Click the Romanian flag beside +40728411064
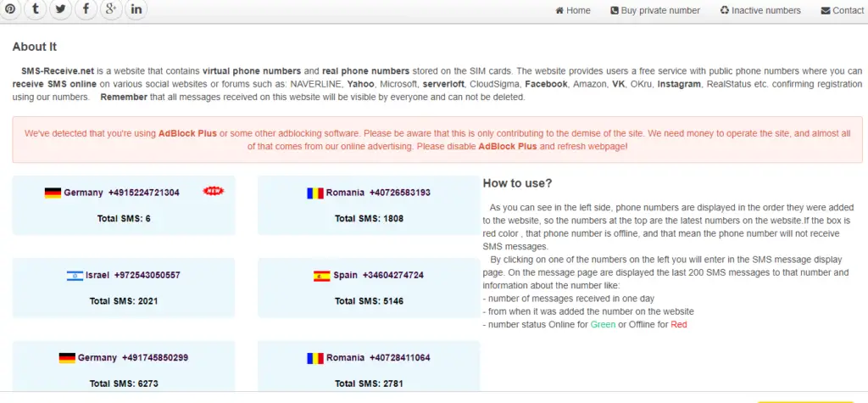The width and height of the screenshot is (868, 403). tap(315, 358)
